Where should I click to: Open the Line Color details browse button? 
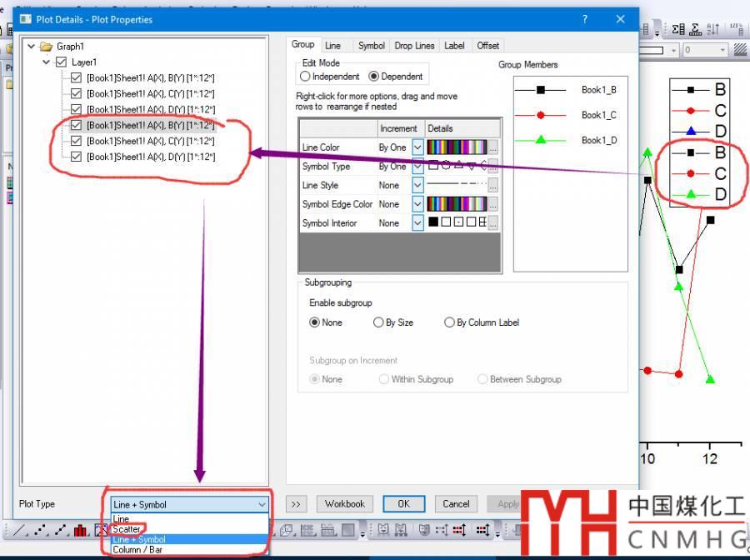pos(493,147)
